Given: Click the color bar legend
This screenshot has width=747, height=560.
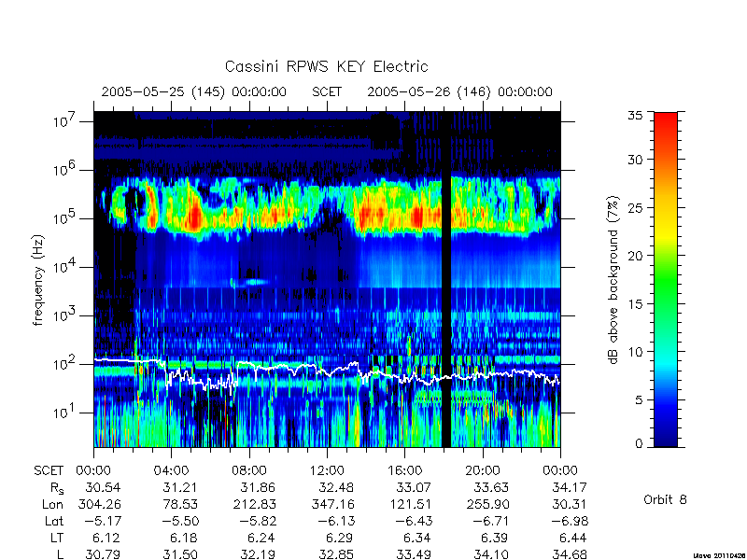Looking at the screenshot, I should pos(666,279).
